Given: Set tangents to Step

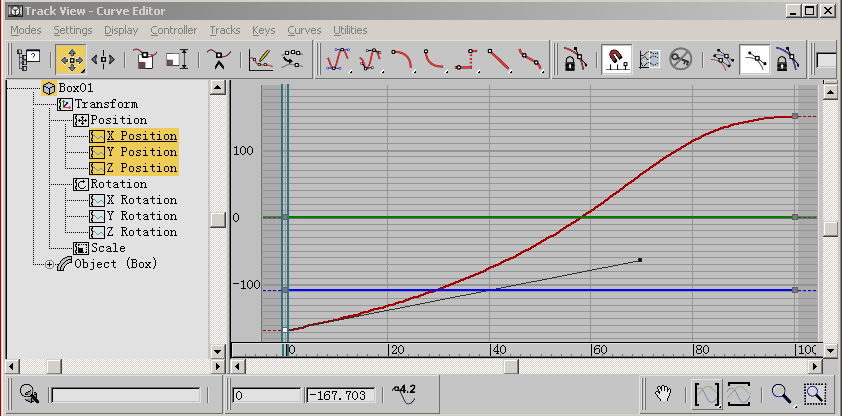Looking at the screenshot, I should click(466, 59).
